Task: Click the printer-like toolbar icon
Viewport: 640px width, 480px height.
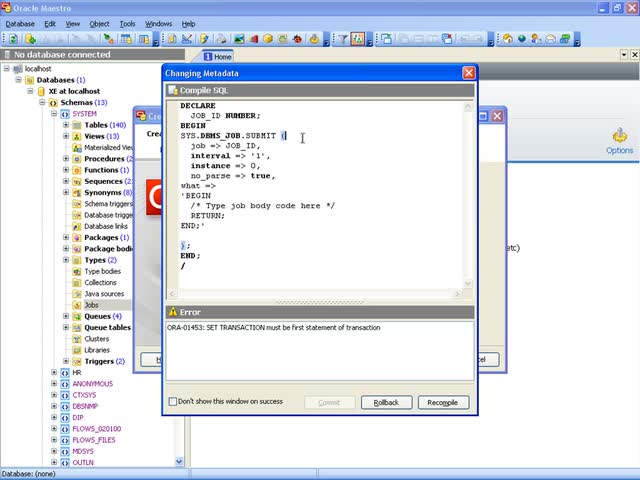Action: click(x=222, y=39)
